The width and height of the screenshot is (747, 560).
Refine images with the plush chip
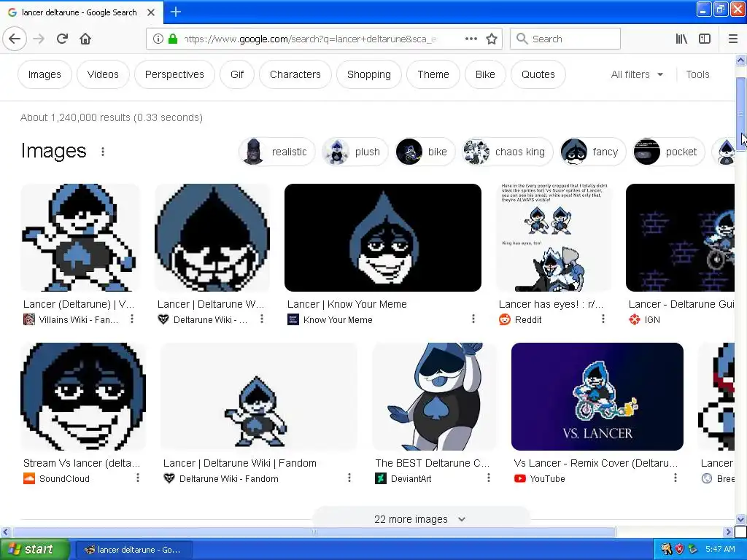355,152
